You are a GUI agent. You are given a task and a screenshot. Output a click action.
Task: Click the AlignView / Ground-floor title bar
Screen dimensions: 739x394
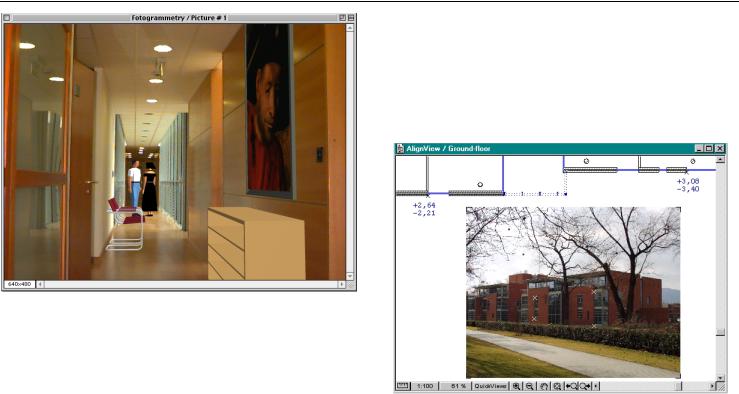pos(560,148)
